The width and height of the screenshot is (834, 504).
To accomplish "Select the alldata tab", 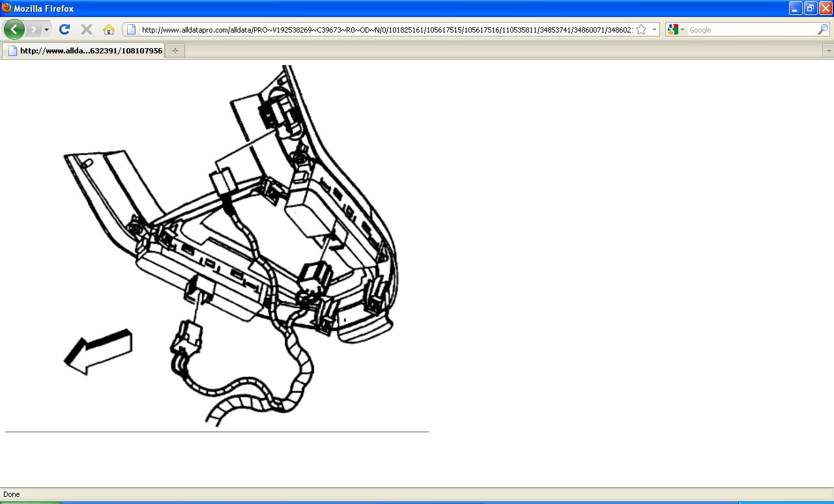I will (x=83, y=50).
